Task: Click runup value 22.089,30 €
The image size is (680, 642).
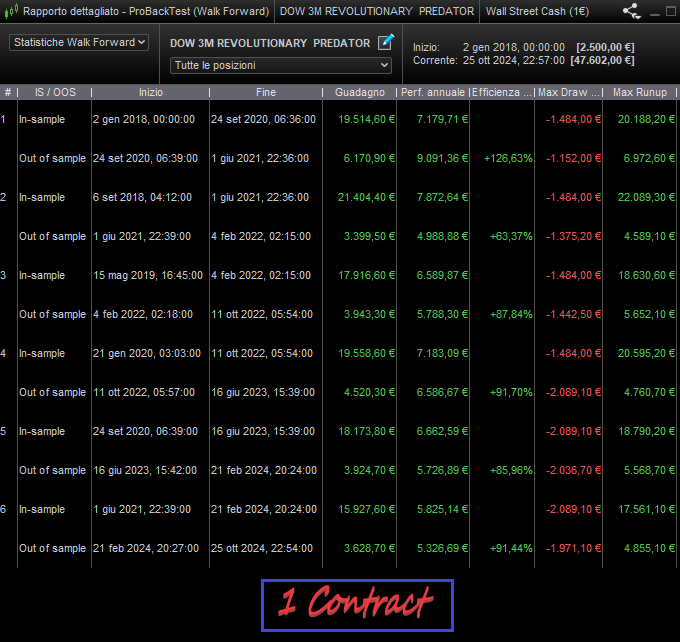Action: (x=646, y=197)
